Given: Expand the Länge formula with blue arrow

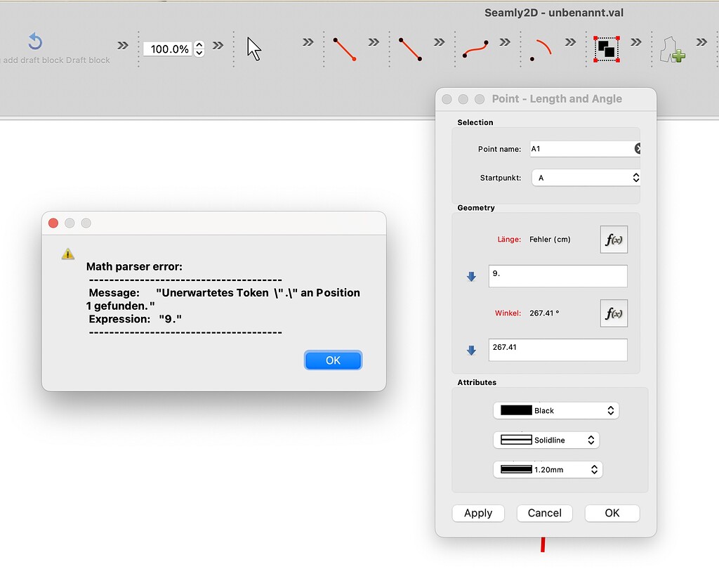Looking at the screenshot, I should [x=470, y=276].
